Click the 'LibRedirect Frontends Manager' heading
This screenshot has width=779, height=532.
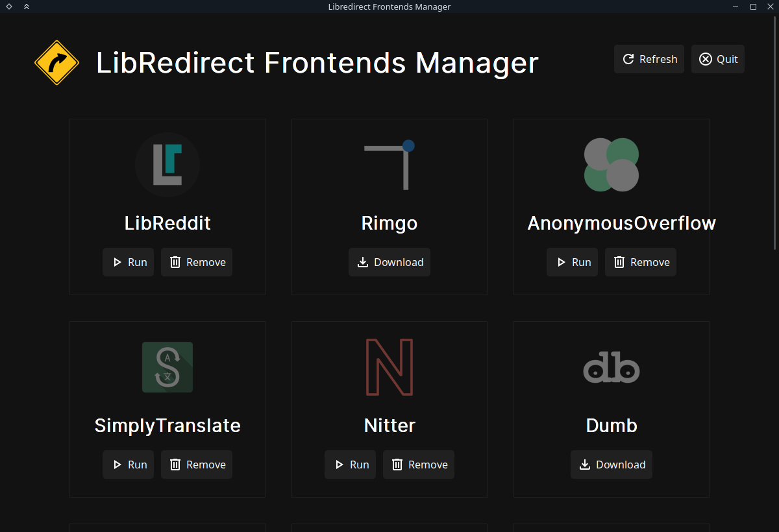(317, 63)
